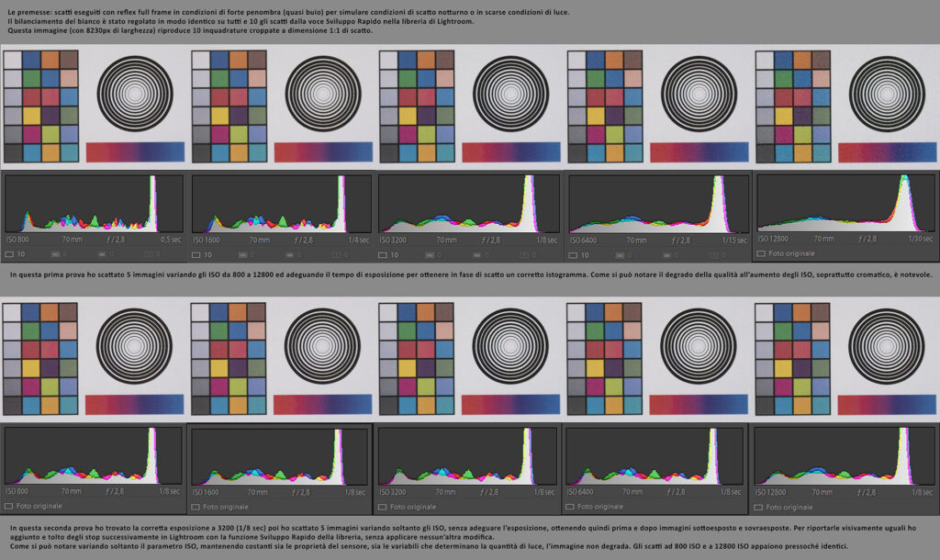
Task: Click original photos icon under the icon-row ISO 3200 histogram
Action: [383, 255]
